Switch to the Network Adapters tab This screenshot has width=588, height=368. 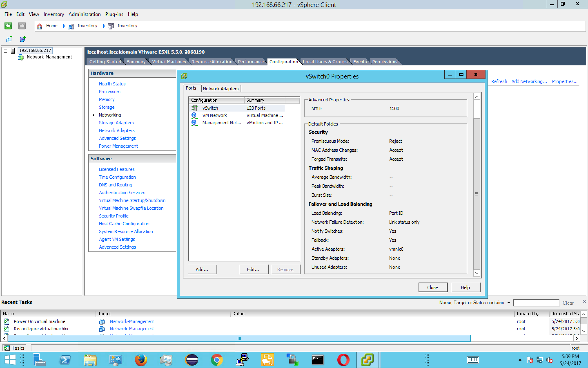[221, 89]
